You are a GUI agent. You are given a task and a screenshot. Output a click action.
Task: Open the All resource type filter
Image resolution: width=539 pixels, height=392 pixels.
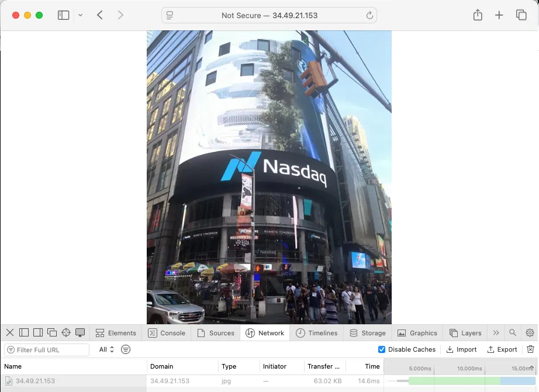pos(106,349)
